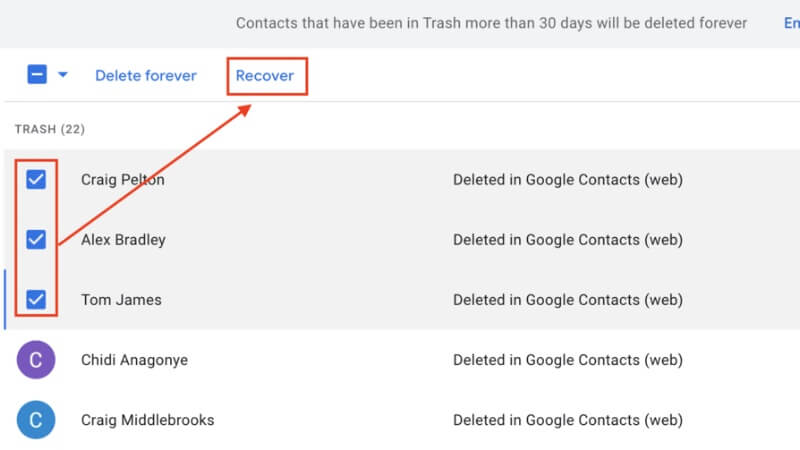Click the cut-off link after trash notice
The height and width of the screenshot is (450, 800).
coord(790,23)
